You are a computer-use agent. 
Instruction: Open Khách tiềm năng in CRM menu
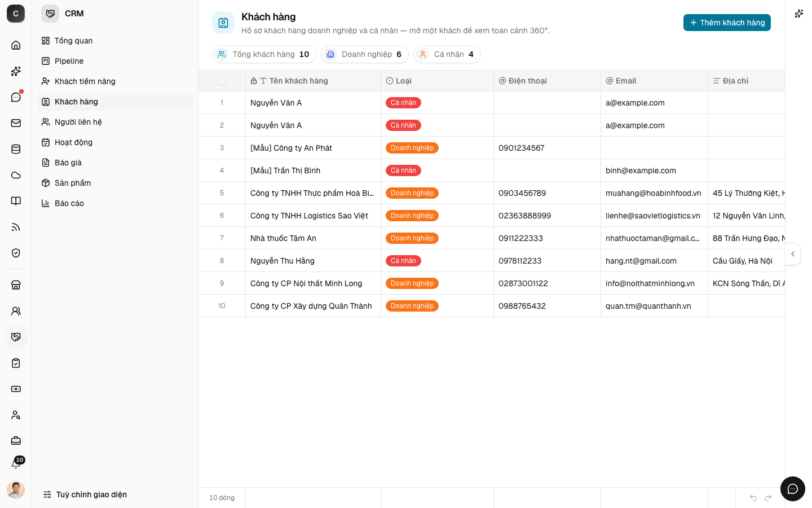click(x=115, y=81)
